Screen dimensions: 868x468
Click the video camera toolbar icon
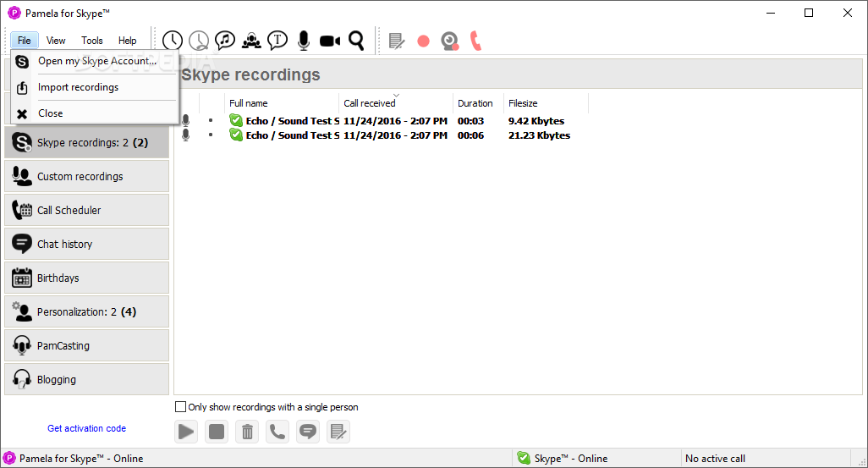pos(330,41)
